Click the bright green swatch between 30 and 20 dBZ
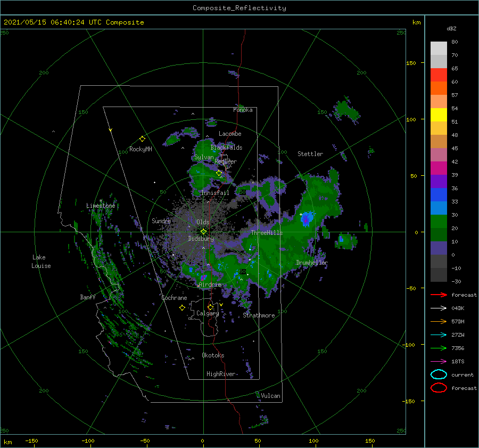 pyautogui.click(x=439, y=221)
